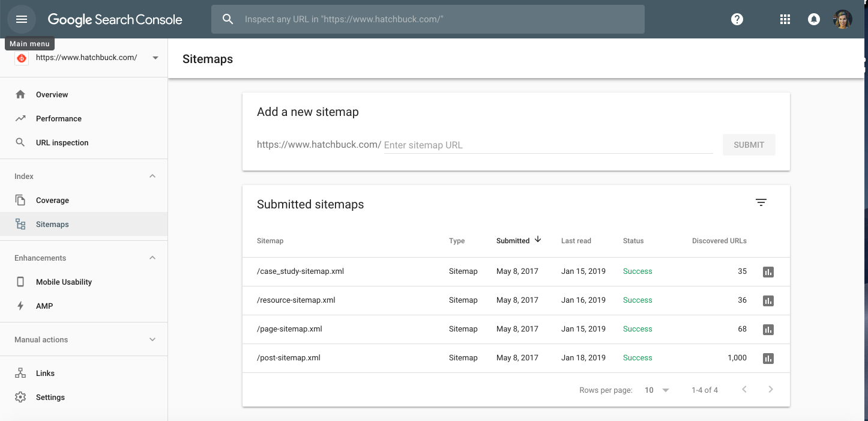Expand the Manual actions section

pos(152,339)
